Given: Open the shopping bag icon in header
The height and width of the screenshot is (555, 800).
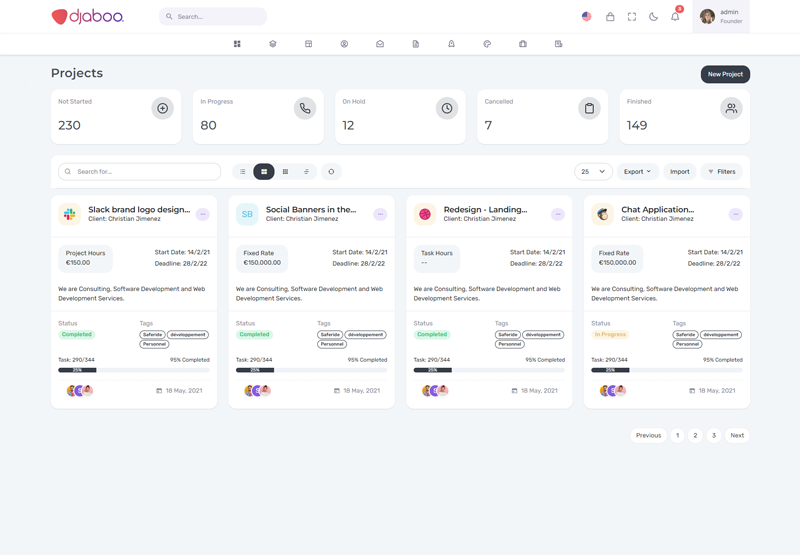Looking at the screenshot, I should [610, 17].
